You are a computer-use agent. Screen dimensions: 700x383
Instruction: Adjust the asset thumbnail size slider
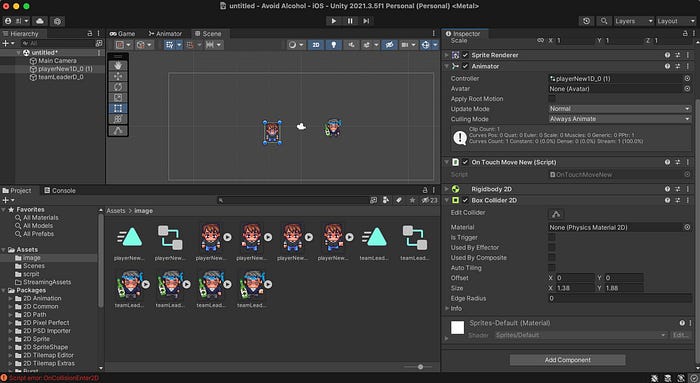point(420,367)
